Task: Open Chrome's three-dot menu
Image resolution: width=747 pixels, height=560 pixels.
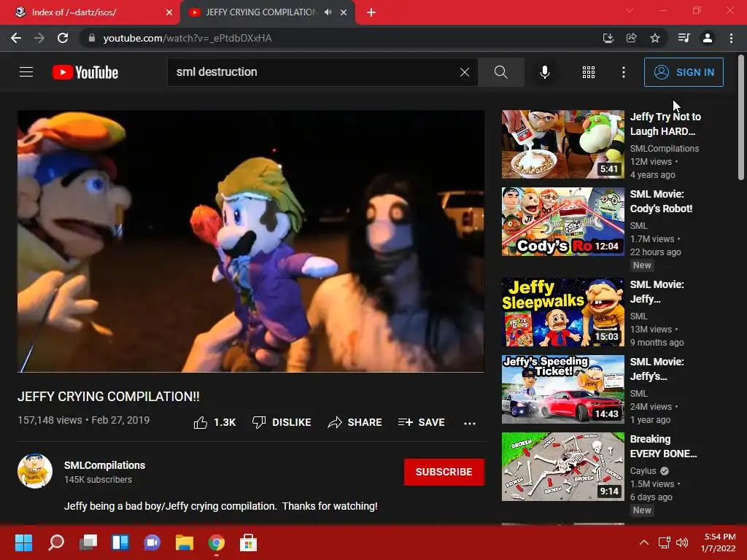Action: 731,38
